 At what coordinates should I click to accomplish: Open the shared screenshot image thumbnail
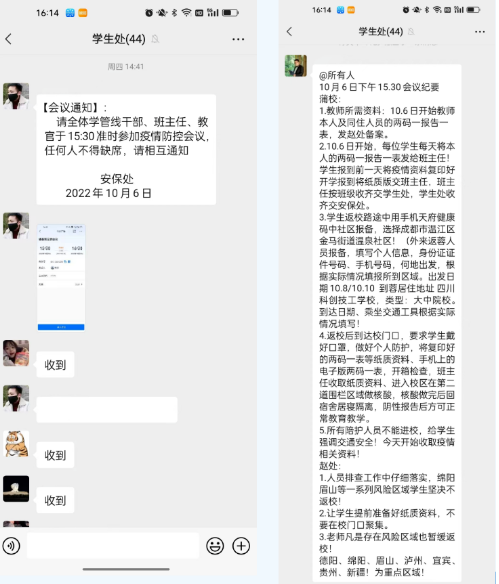tap(61, 277)
